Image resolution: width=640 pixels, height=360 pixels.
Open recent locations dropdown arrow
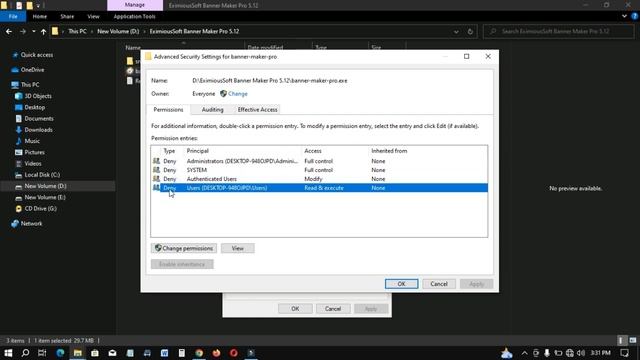click(33, 31)
